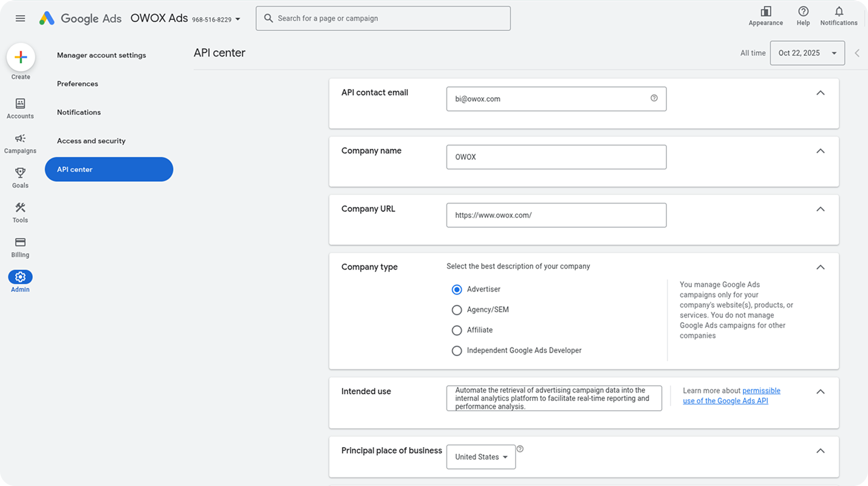Collapse the Company type section
Image resolution: width=868 pixels, height=486 pixels.
click(820, 267)
